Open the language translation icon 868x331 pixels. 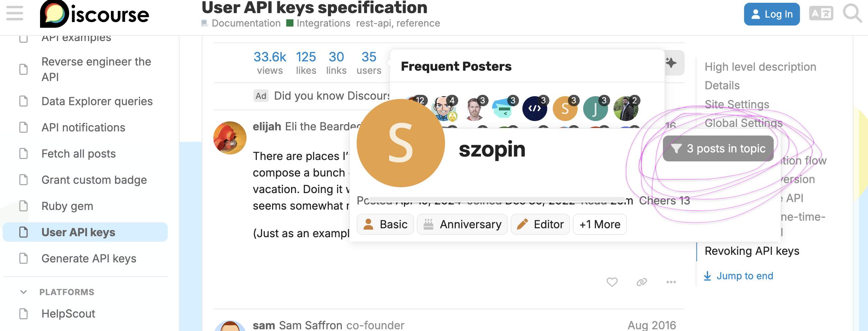[x=821, y=14]
